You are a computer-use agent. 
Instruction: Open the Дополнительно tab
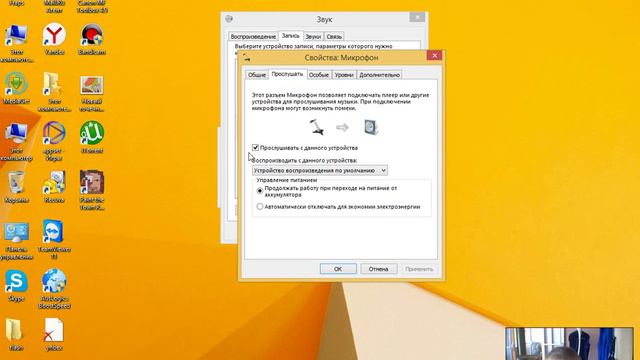pos(379,75)
